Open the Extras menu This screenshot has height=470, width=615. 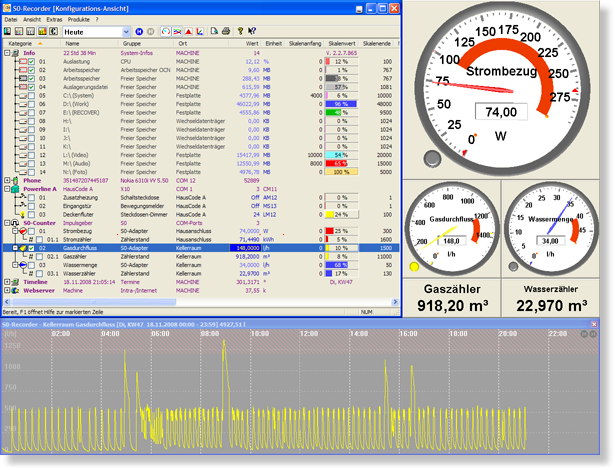(53, 20)
